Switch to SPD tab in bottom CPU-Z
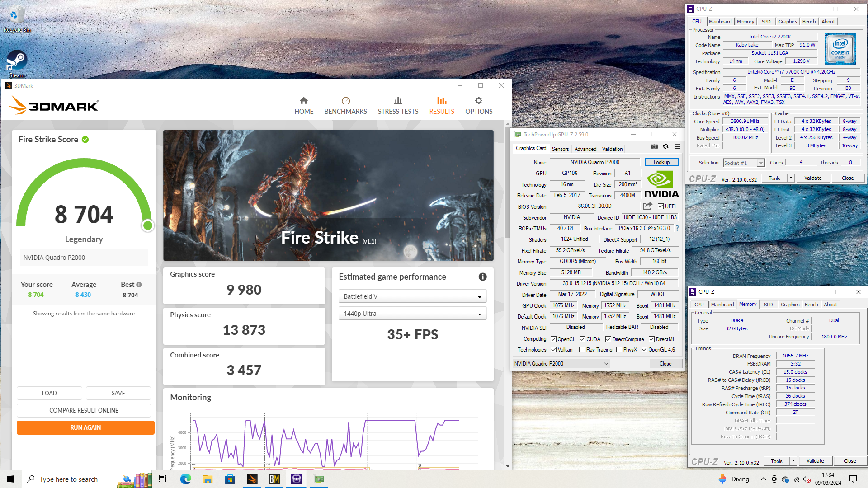Viewport: 868px width, 488px height. [768, 305]
